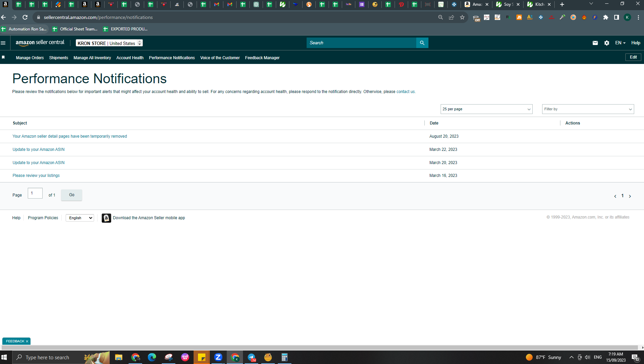644x364 pixels.
Task: Change the footer English language selector
Action: 80,218
